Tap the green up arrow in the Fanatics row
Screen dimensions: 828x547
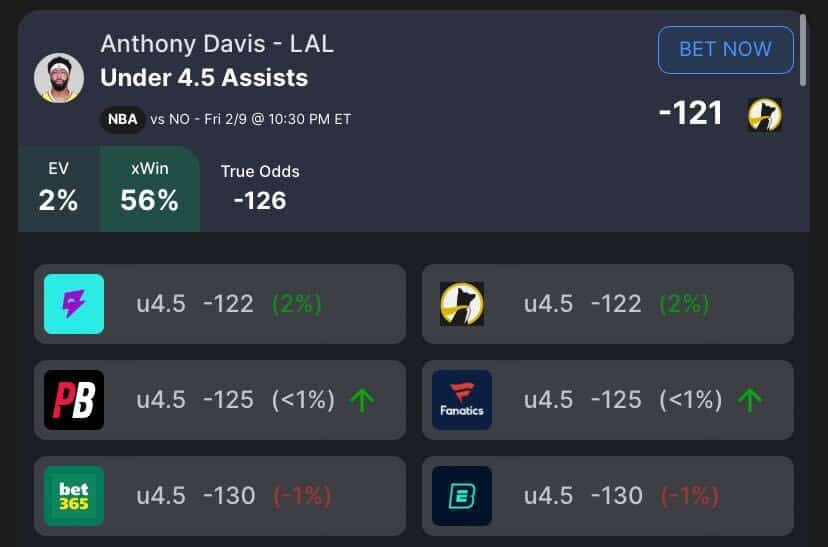[750, 400]
